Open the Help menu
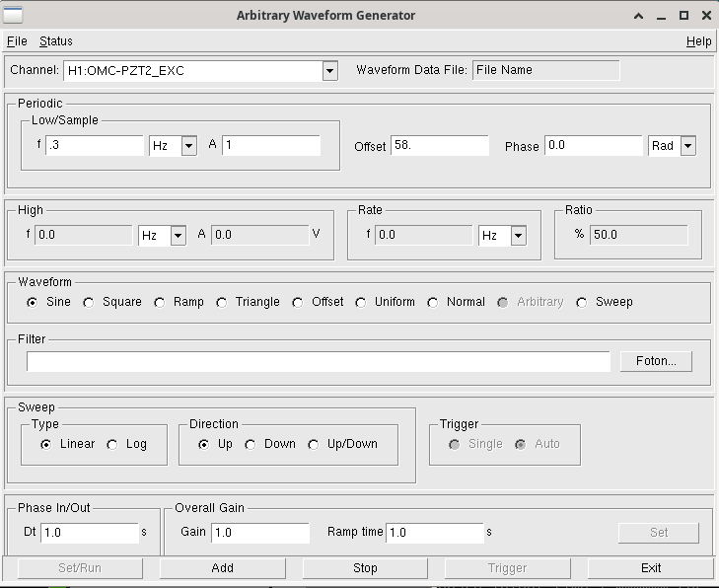The height and width of the screenshot is (588, 719). pyautogui.click(x=699, y=41)
